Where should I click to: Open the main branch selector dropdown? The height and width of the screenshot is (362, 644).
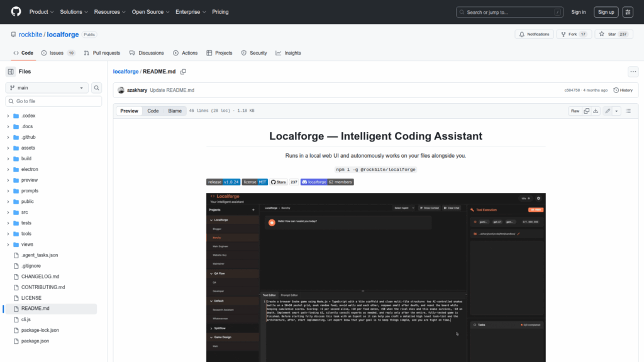pos(47,88)
